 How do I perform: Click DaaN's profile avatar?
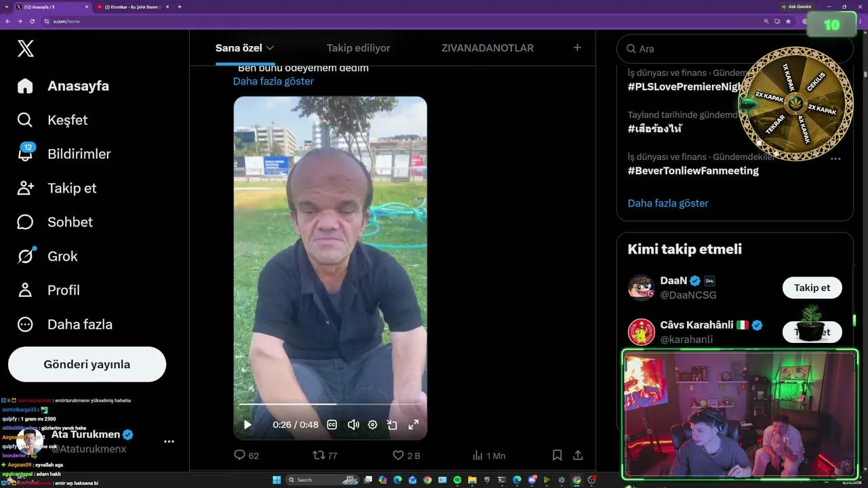pos(641,287)
